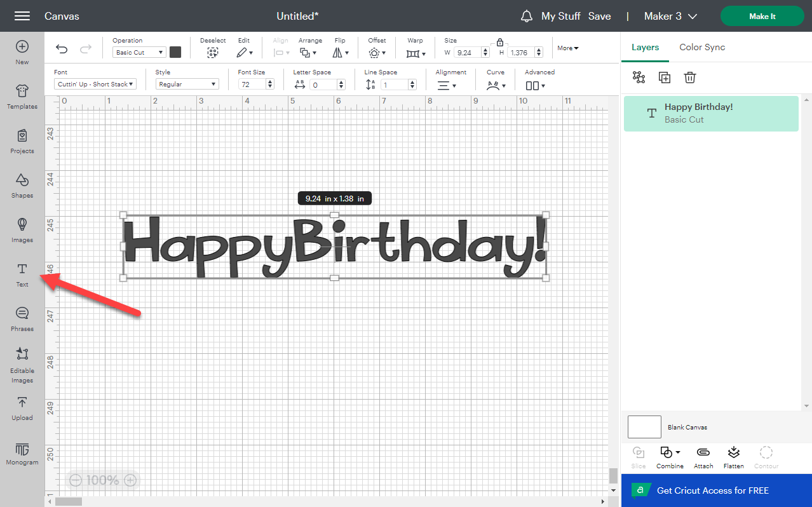Screen dimensions: 812x507
Task: Expand the Style dropdown set to Regular
Action: [187, 84]
